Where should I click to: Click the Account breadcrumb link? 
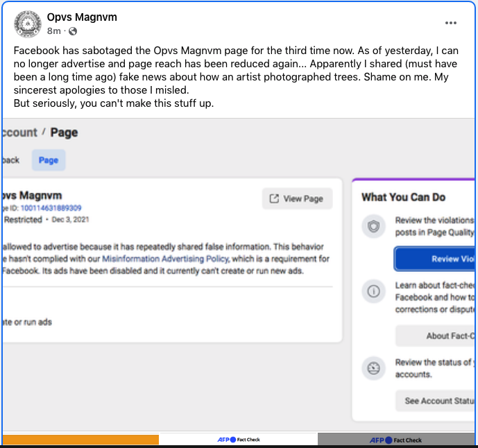20,132
